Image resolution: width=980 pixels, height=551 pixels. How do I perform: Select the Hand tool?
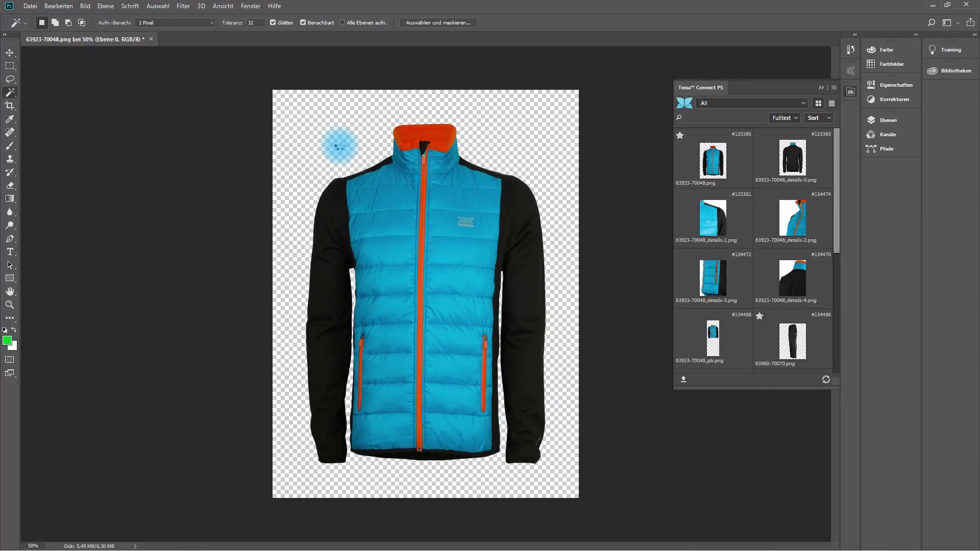(x=10, y=291)
